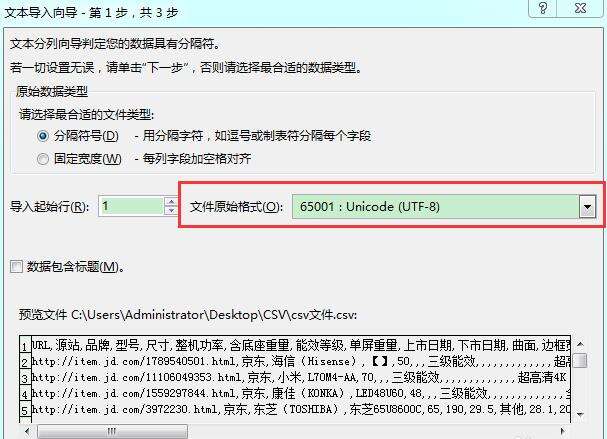The height and width of the screenshot is (439, 607).
Task: Click the 文件原始格式(O) label
Action: [x=236, y=207]
